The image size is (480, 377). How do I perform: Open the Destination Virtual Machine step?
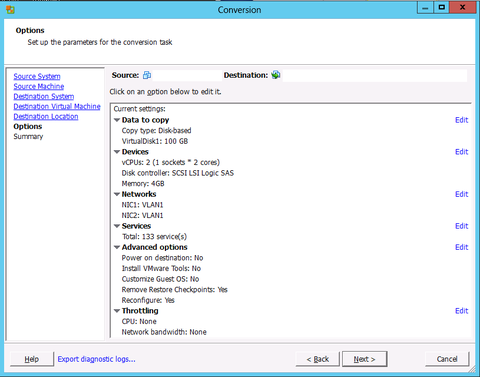tap(57, 106)
